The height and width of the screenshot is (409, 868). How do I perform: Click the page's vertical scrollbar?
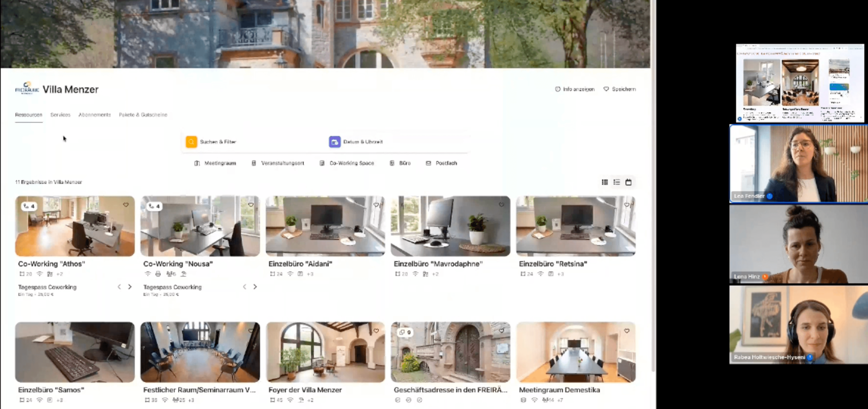pyautogui.click(x=653, y=202)
